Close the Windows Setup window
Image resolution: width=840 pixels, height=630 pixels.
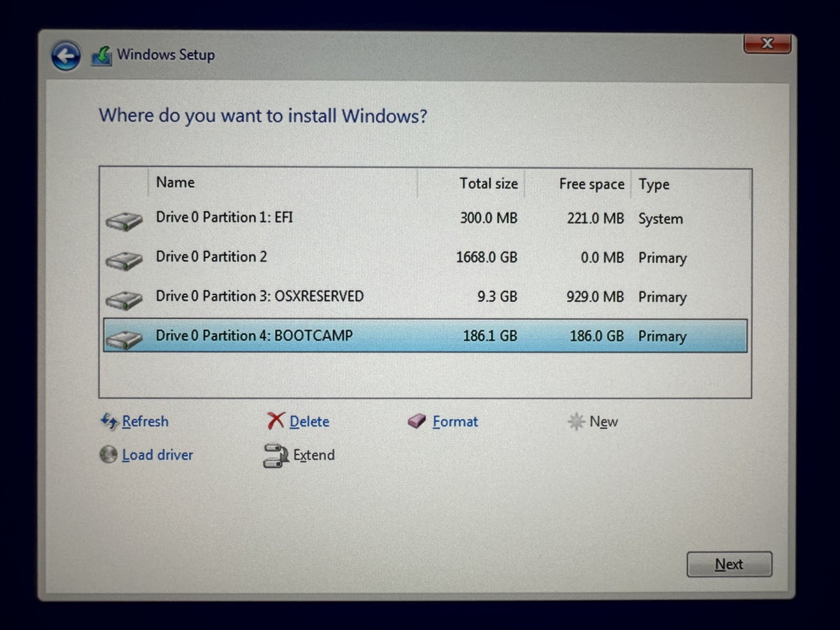[x=767, y=43]
